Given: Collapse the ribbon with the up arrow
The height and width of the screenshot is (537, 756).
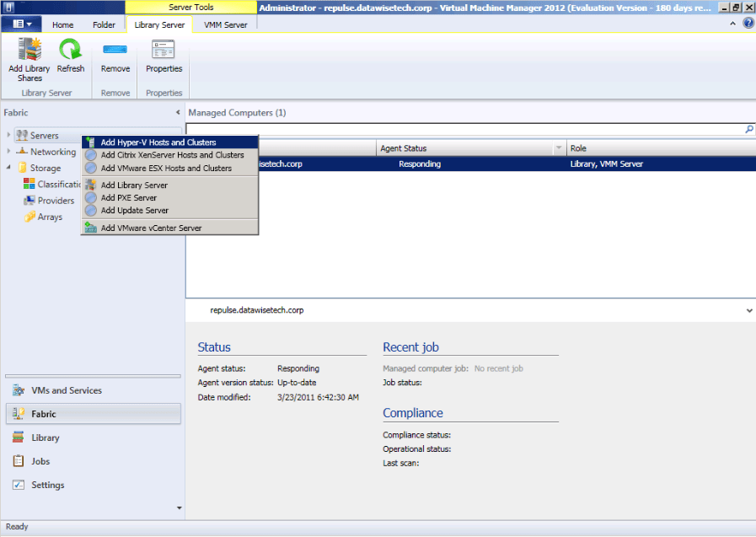Looking at the screenshot, I should pos(733,23).
